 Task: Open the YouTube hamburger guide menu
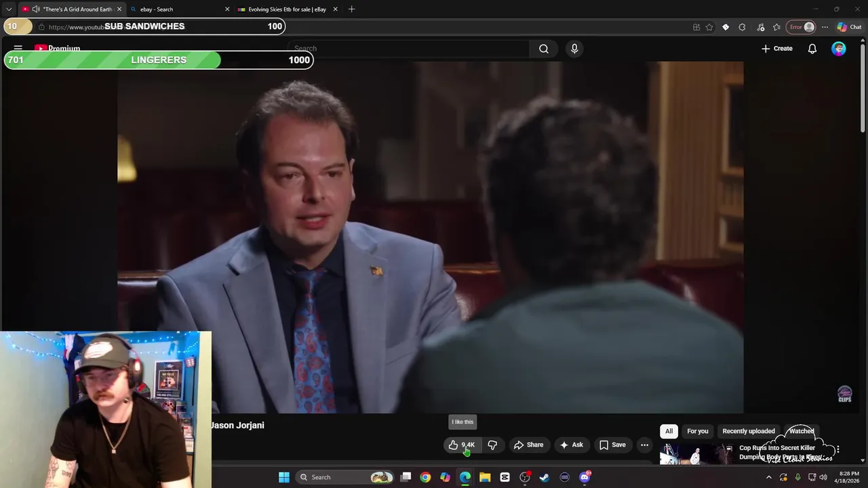[18, 48]
